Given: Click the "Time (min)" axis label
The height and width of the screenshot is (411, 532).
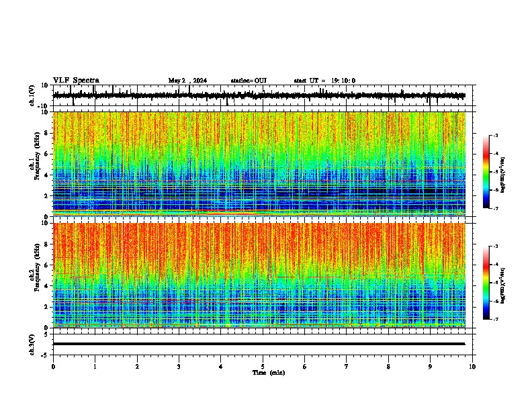Looking at the screenshot, I should [x=269, y=373].
